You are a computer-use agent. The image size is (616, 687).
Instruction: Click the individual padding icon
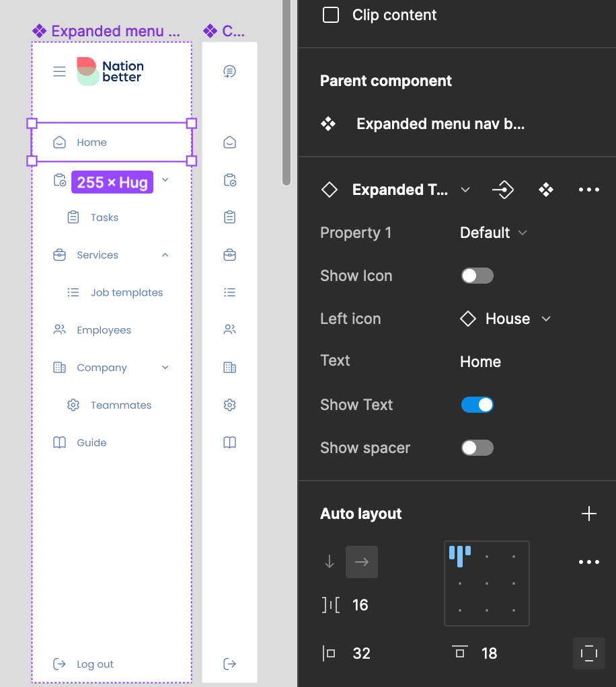[x=588, y=653]
